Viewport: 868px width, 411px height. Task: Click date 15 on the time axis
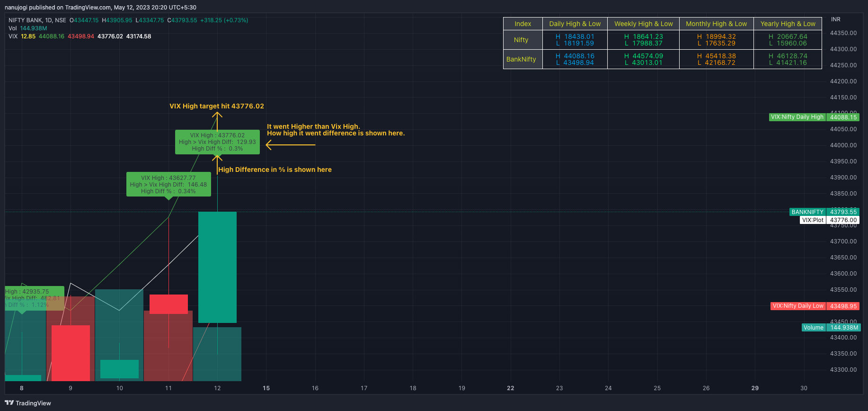[266, 388]
